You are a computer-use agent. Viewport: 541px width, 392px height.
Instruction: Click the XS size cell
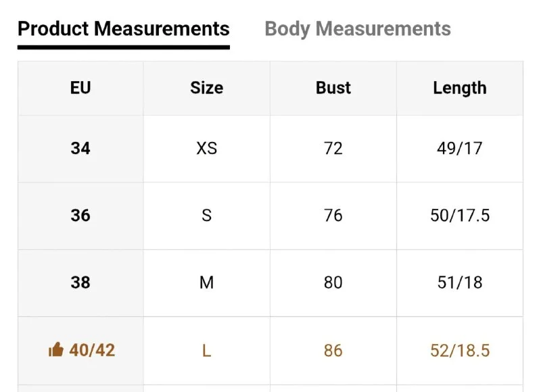(207, 149)
